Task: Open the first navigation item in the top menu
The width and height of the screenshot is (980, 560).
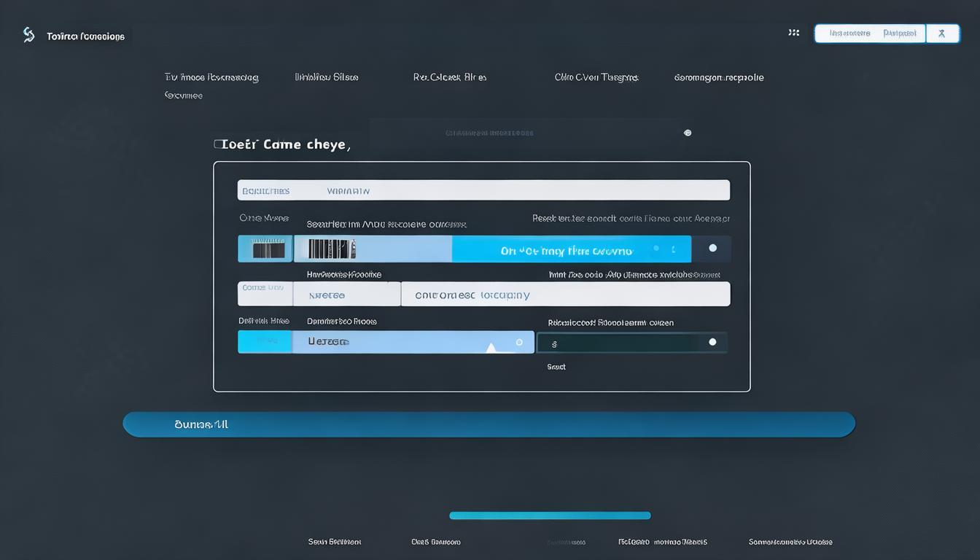Action: pos(211,77)
